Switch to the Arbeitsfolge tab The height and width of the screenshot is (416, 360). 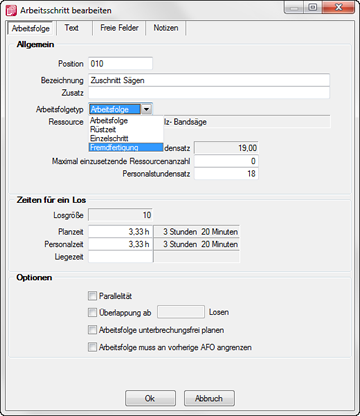[31, 28]
